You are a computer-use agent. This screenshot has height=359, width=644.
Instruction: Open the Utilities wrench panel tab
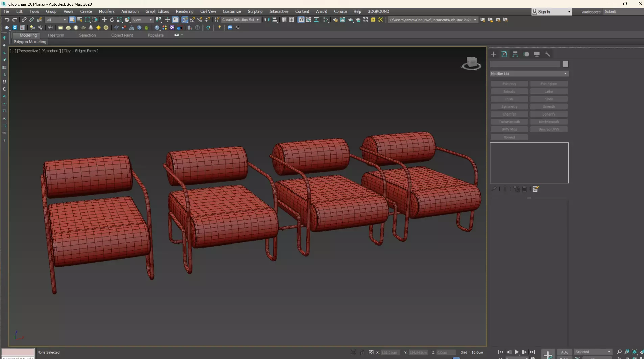pyautogui.click(x=548, y=54)
